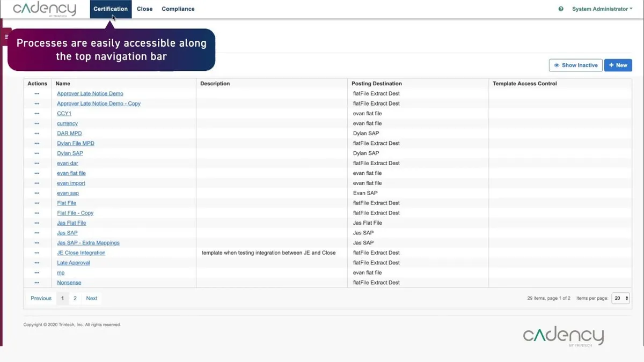Open actions ellipsis for Flat File - Copy
644x362 pixels.
tap(37, 213)
